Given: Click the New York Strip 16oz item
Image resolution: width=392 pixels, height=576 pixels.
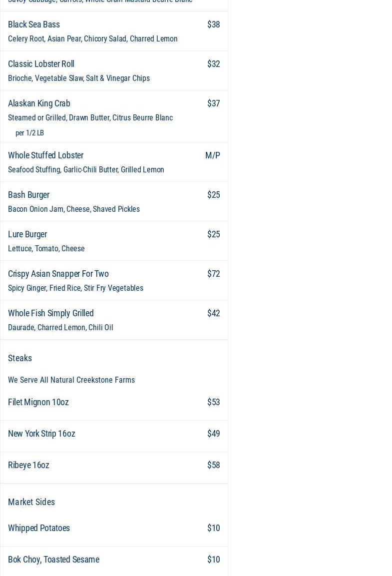Looking at the screenshot, I should tap(41, 434).
